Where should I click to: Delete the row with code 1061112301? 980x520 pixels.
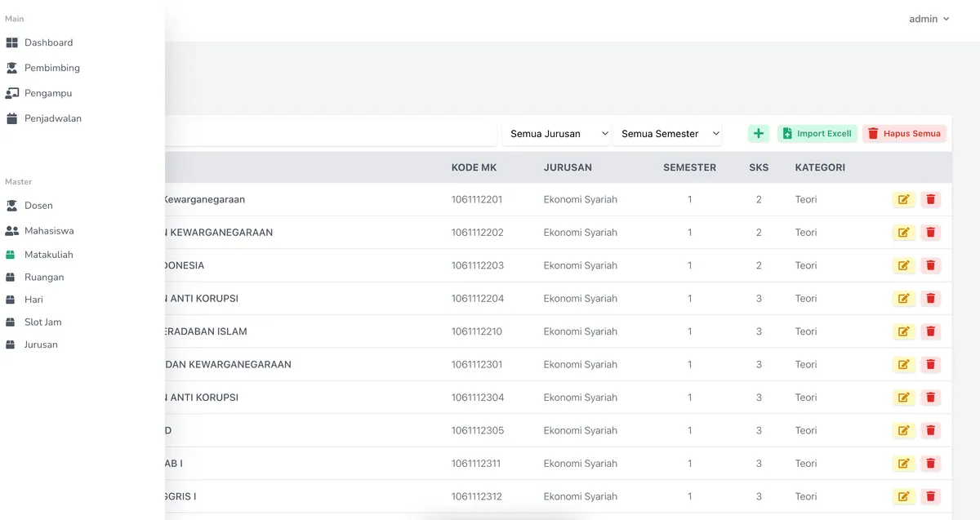(930, 365)
